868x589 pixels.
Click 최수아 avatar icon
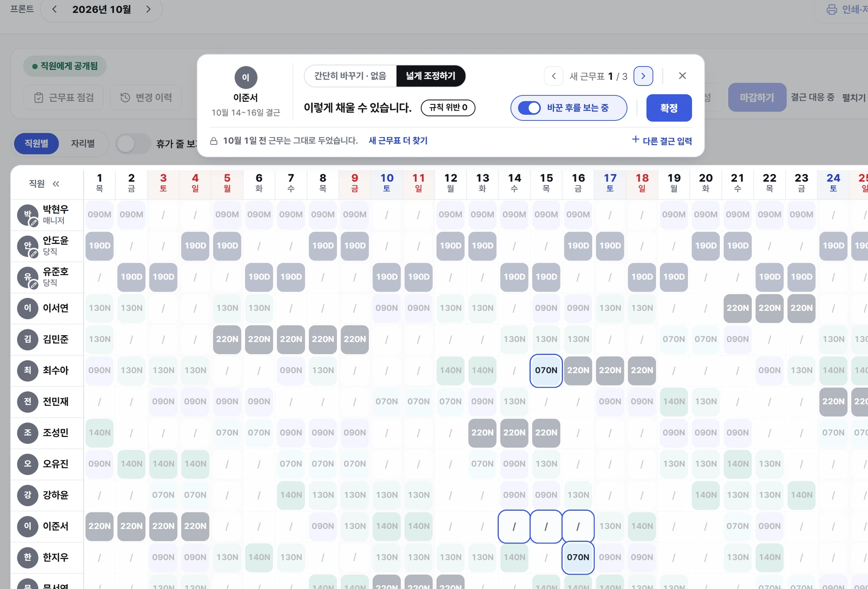coord(27,370)
